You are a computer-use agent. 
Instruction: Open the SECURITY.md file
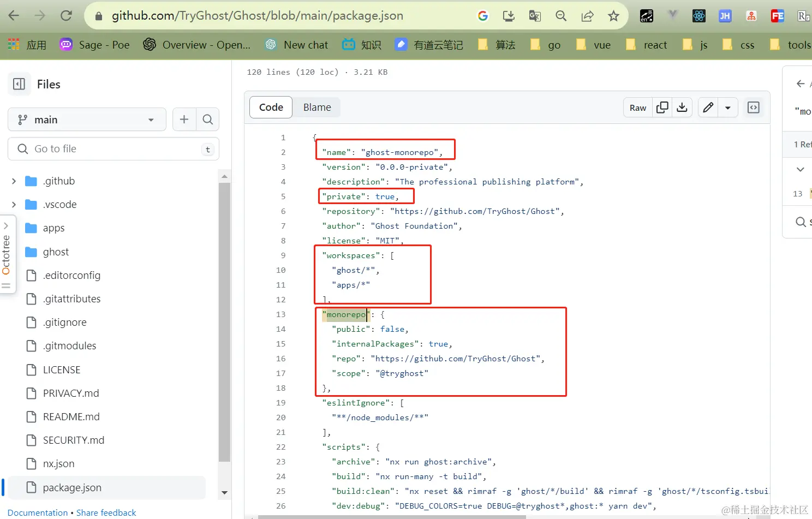(74, 440)
